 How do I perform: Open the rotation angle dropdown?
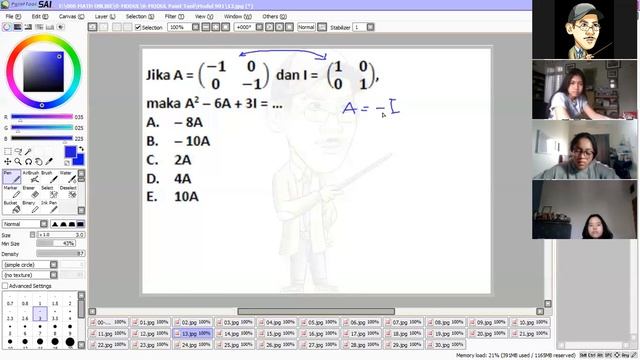(259, 27)
